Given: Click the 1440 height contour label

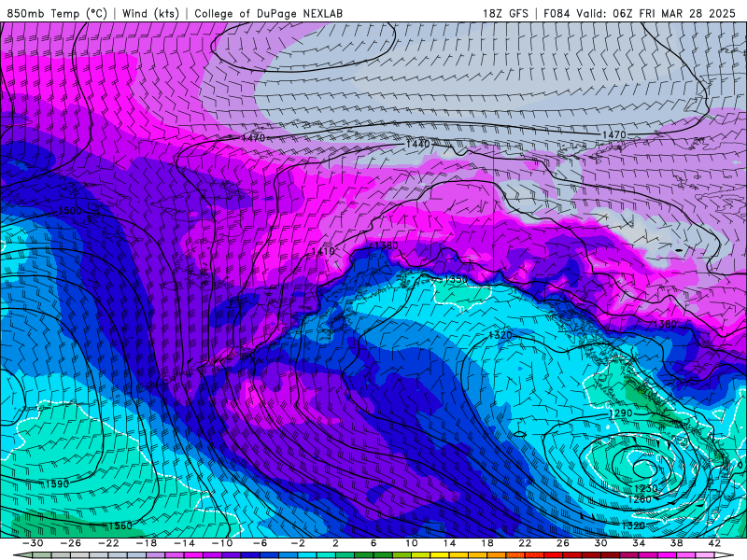Looking at the screenshot, I should tap(417, 144).
